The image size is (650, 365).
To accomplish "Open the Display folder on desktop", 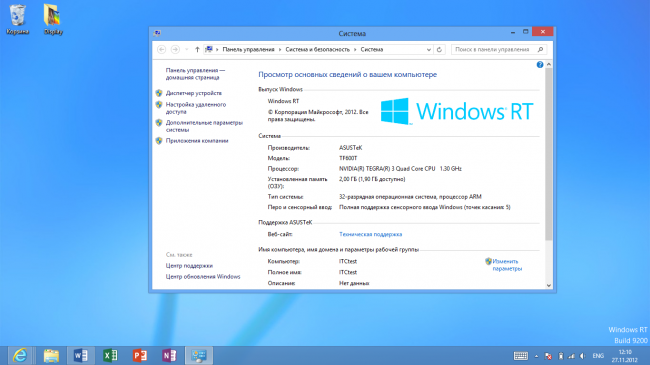I will click(53, 19).
